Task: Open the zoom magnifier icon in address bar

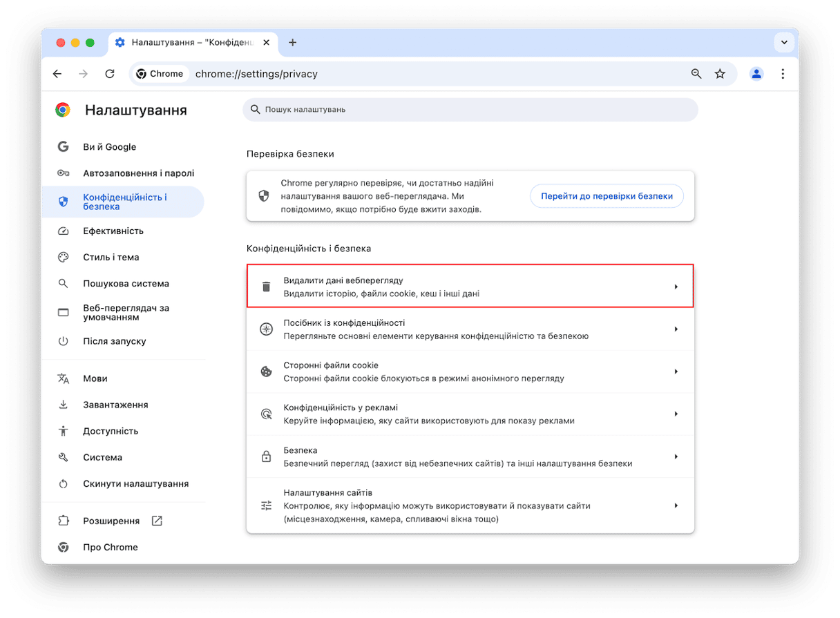Action: [696, 74]
